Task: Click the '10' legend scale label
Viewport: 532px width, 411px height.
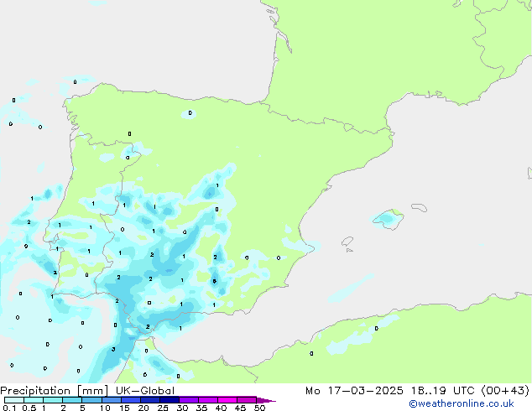Action: click(105, 408)
